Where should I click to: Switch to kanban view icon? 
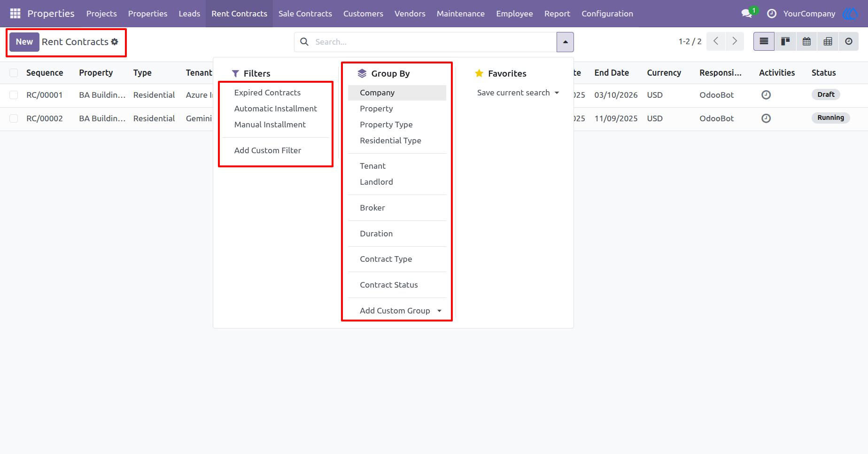point(785,41)
